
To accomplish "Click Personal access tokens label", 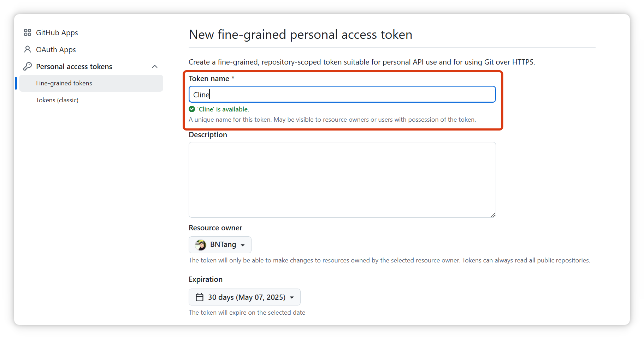I will pos(74,67).
